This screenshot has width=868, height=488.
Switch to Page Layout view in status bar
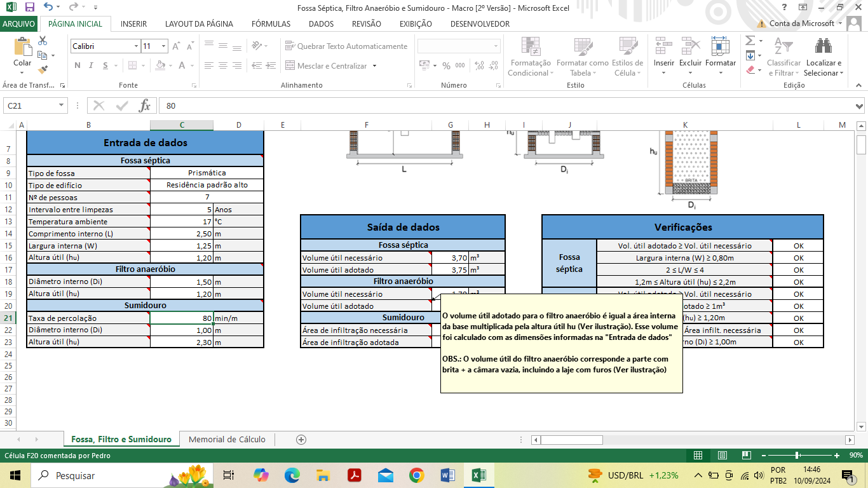tap(722, 455)
